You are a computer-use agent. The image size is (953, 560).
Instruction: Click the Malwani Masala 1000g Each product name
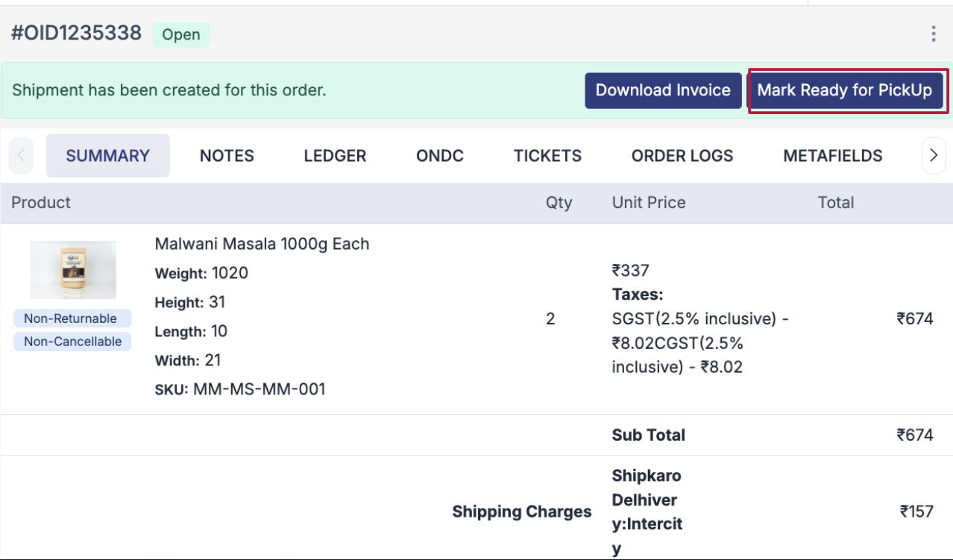pyautogui.click(x=262, y=244)
